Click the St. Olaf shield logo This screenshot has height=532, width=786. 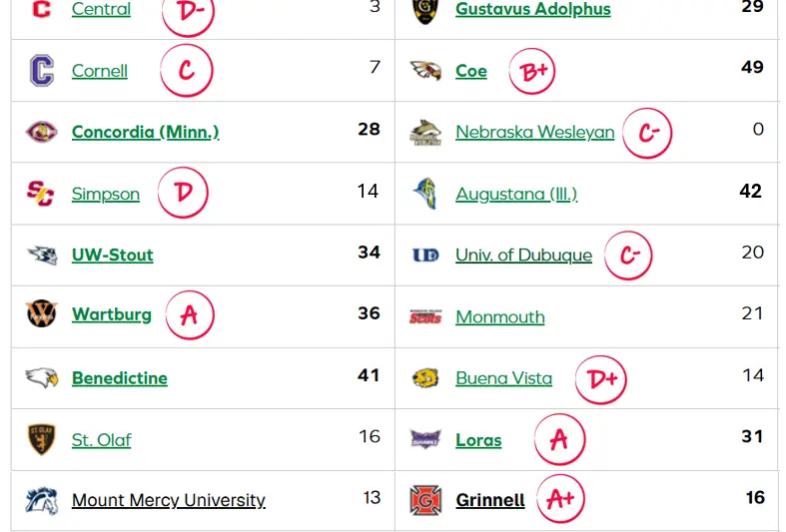point(42,439)
